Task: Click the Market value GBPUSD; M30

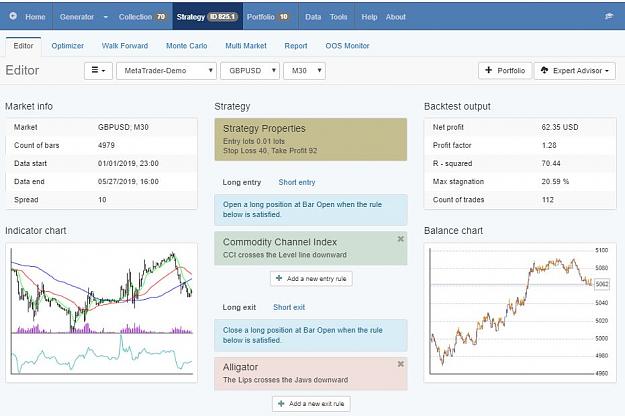Action: [123, 127]
